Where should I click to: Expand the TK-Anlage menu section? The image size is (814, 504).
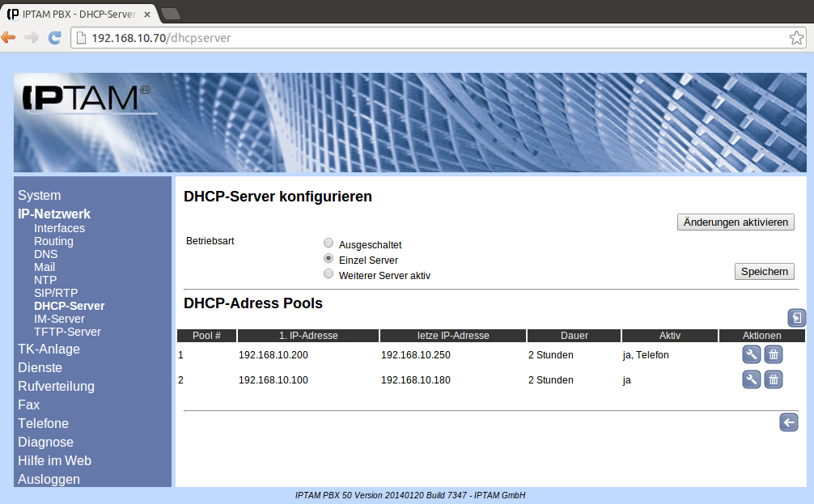pos(49,349)
